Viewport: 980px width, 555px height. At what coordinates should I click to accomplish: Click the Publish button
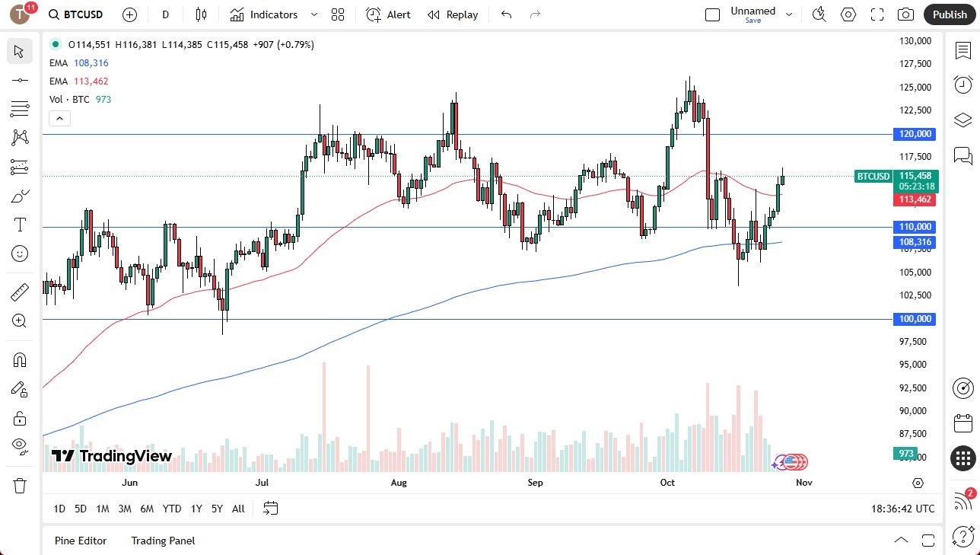(x=949, y=14)
